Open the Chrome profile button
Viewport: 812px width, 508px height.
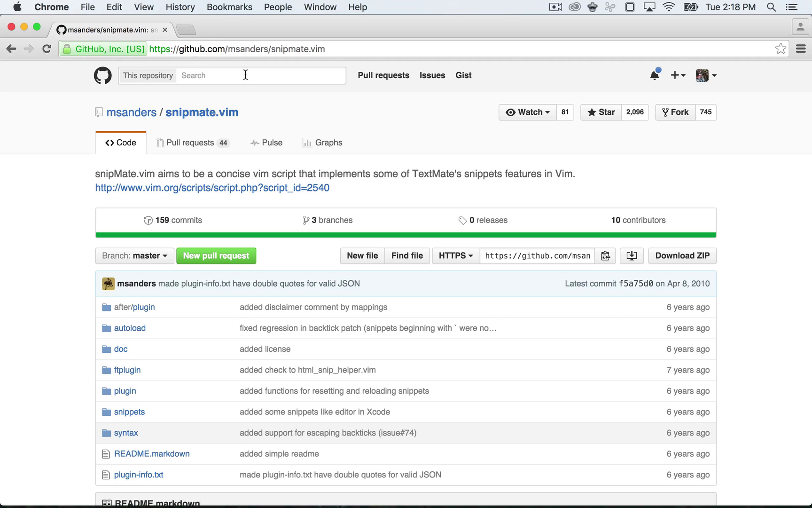tap(800, 27)
